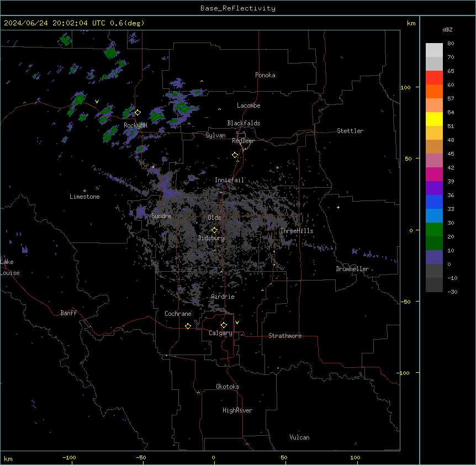
Task: Click the Stettler city label
Action: tap(350, 131)
